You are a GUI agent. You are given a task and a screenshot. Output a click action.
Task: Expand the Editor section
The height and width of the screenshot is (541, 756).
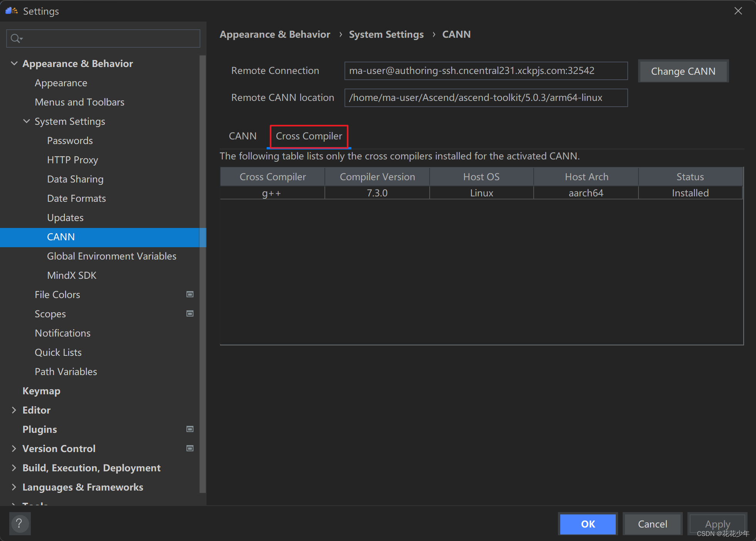pyautogui.click(x=14, y=410)
